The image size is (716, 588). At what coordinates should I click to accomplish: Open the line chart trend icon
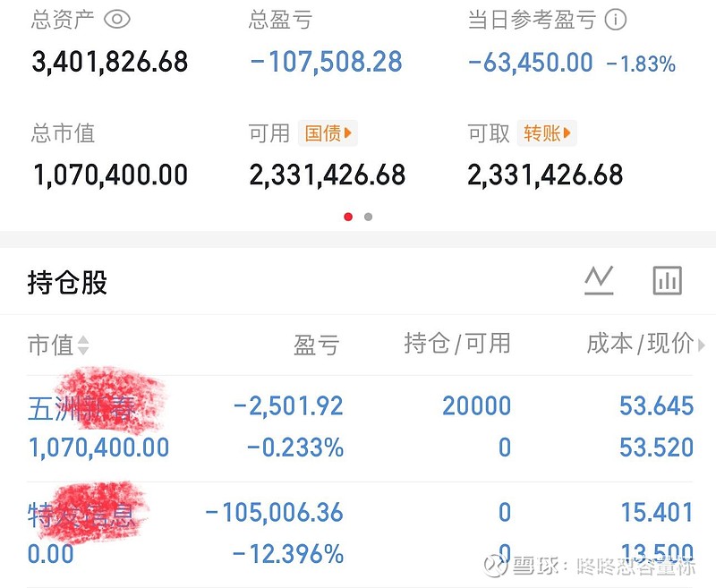[599, 281]
